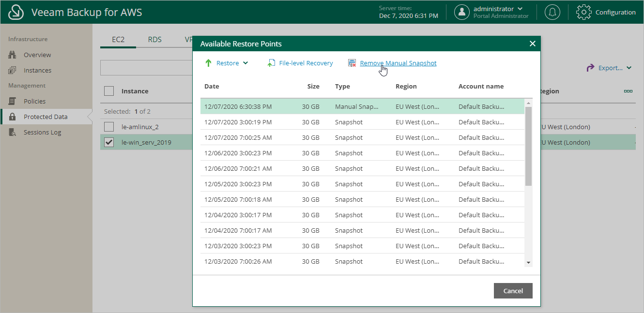644x313 pixels.
Task: Sort by the Size column header
Action: pyautogui.click(x=313, y=86)
